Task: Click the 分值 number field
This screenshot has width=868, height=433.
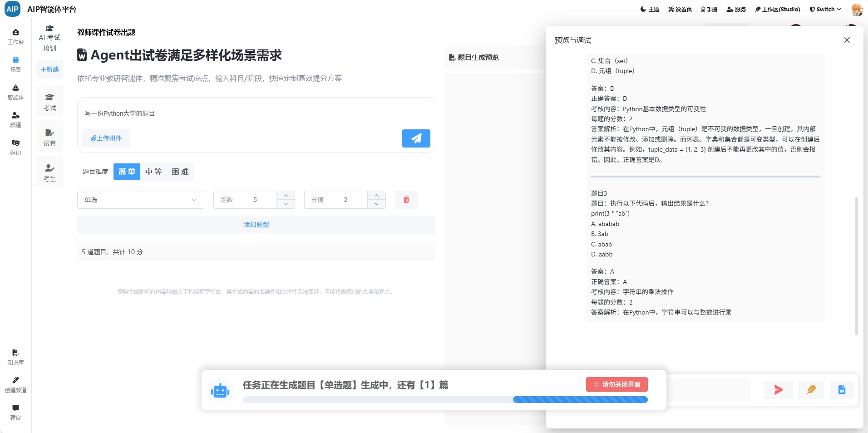Action: tap(346, 200)
